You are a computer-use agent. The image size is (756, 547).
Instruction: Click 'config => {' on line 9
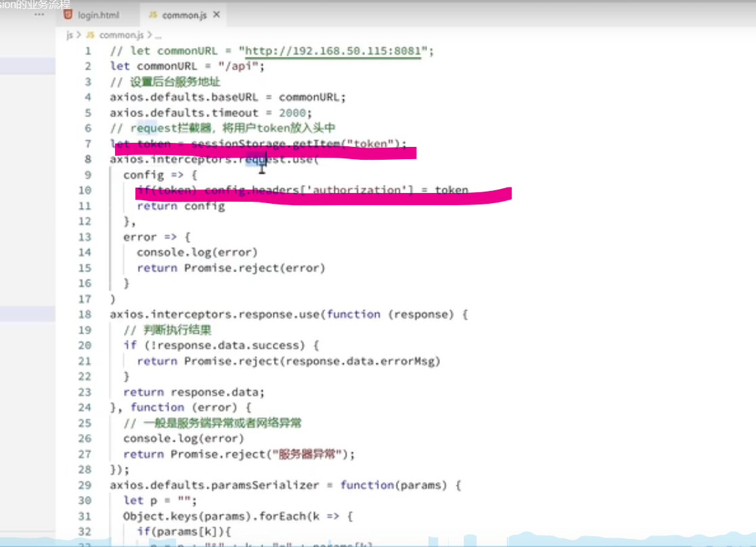point(160,175)
